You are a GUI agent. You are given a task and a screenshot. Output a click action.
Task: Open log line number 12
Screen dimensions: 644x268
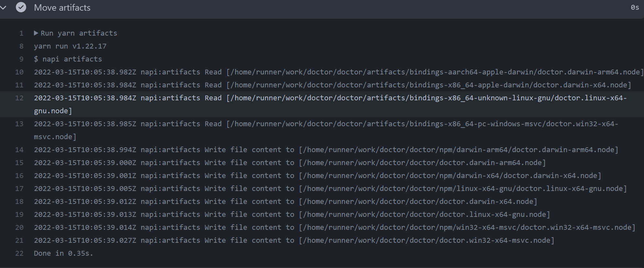(x=19, y=98)
